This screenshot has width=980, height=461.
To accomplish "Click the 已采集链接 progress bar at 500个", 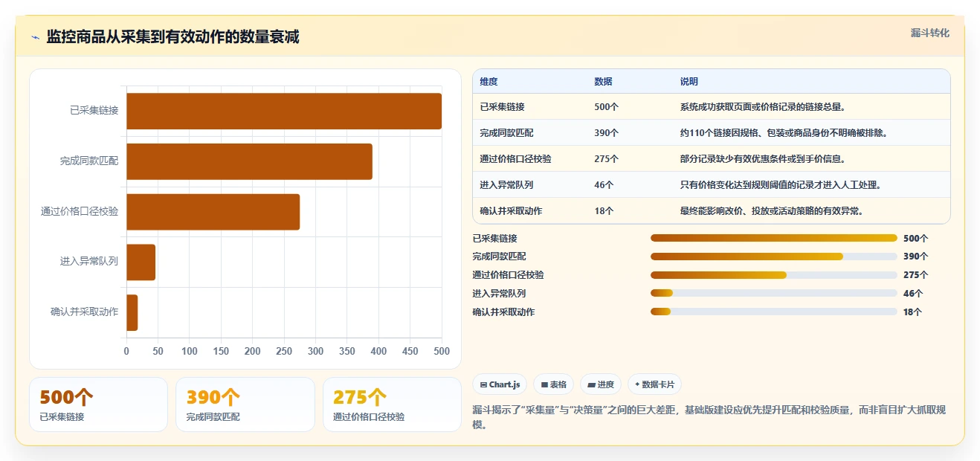I will point(774,238).
